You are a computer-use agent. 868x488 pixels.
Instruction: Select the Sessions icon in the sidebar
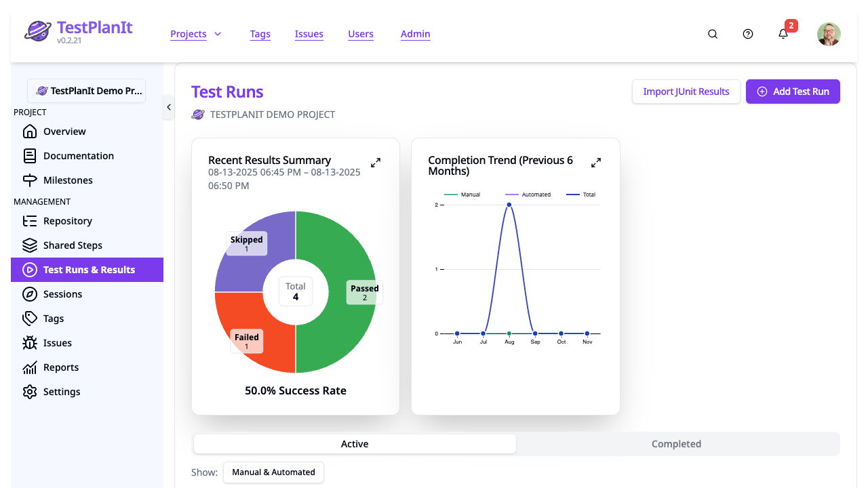click(x=30, y=293)
